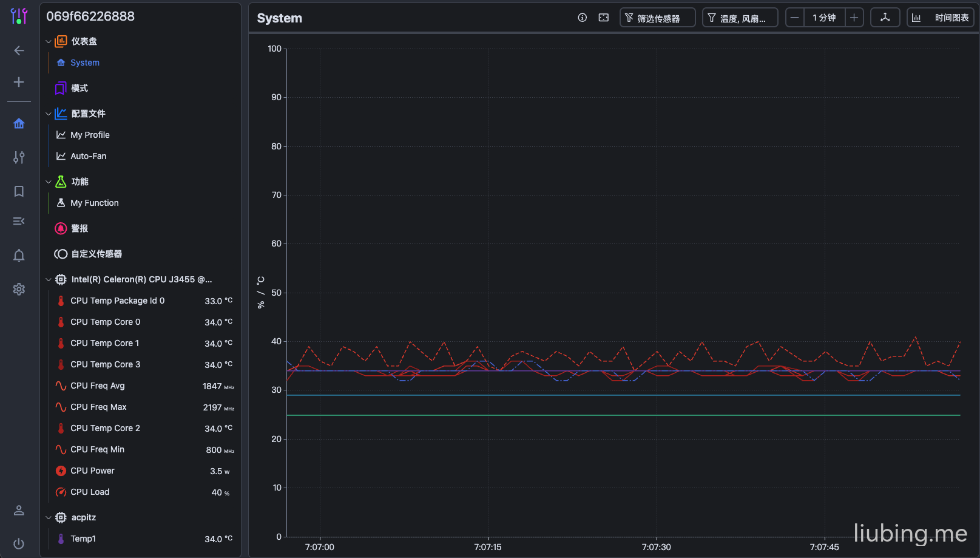Select the Auto-Fan profile
The image size is (980, 558).
pos(88,156)
